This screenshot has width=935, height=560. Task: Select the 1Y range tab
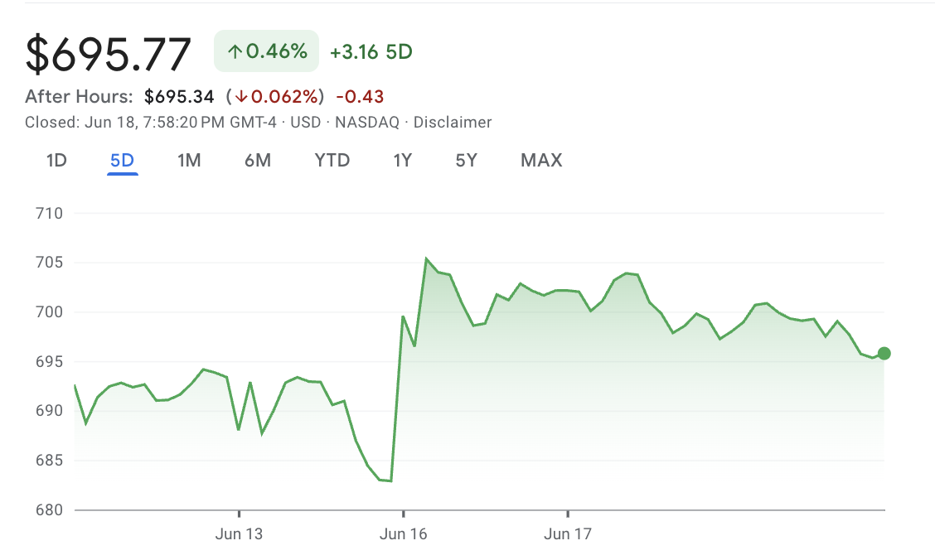point(402,160)
